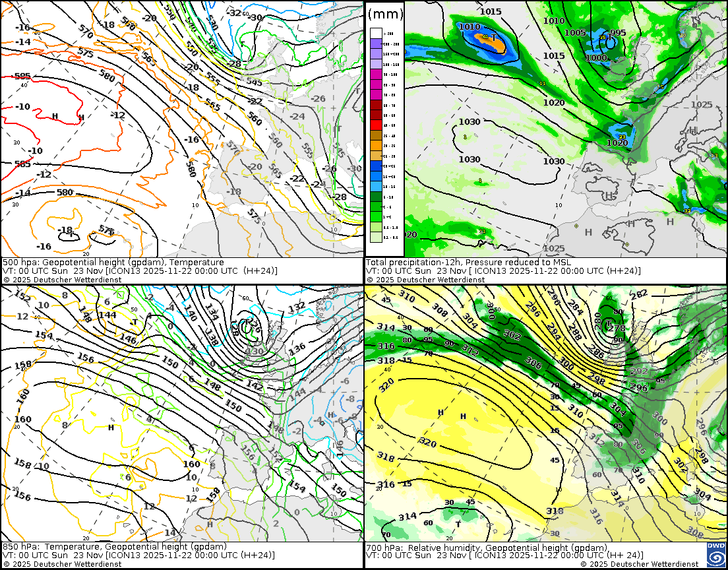
Task: Click the 278 low-center label in the 700 hPa panel
Action: [616, 328]
